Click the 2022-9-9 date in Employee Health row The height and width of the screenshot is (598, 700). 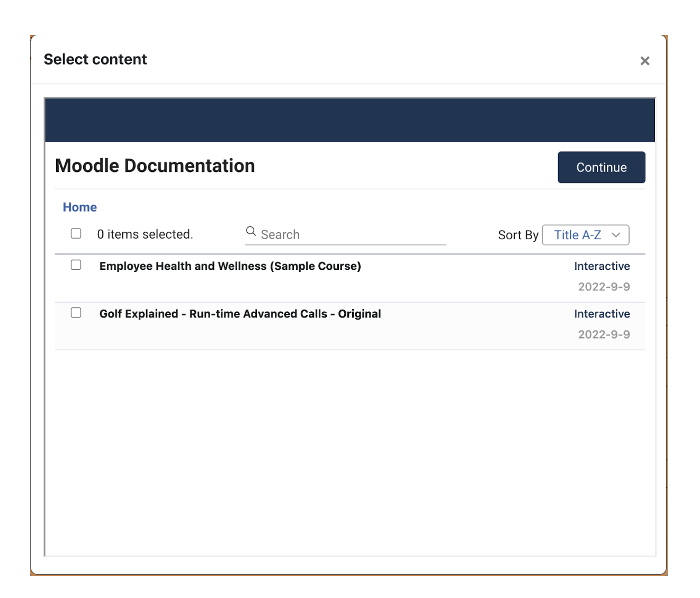[x=604, y=287]
